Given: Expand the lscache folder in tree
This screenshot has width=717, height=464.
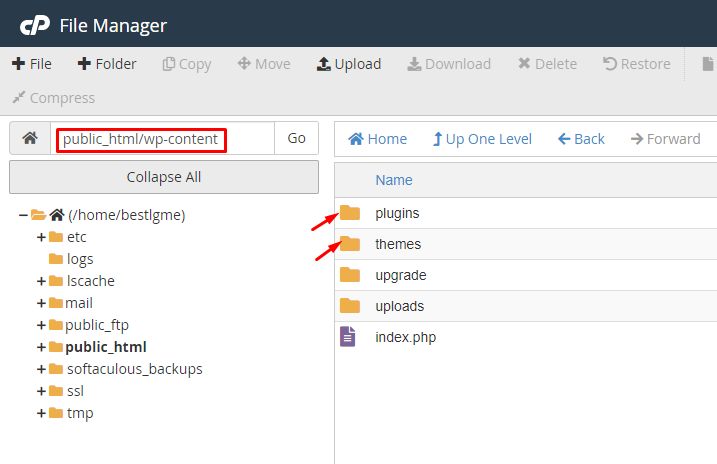Looking at the screenshot, I should click(x=41, y=281).
